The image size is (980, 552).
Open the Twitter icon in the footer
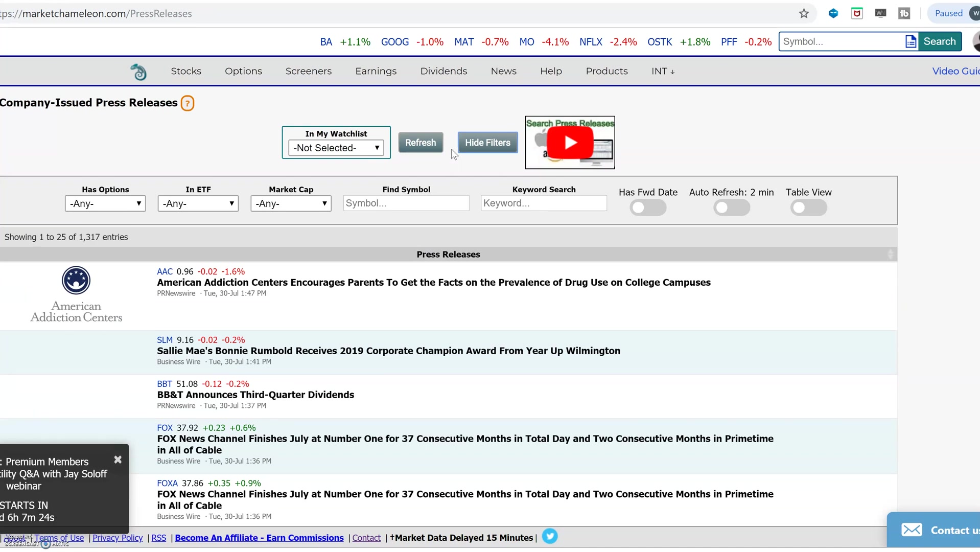(x=550, y=536)
